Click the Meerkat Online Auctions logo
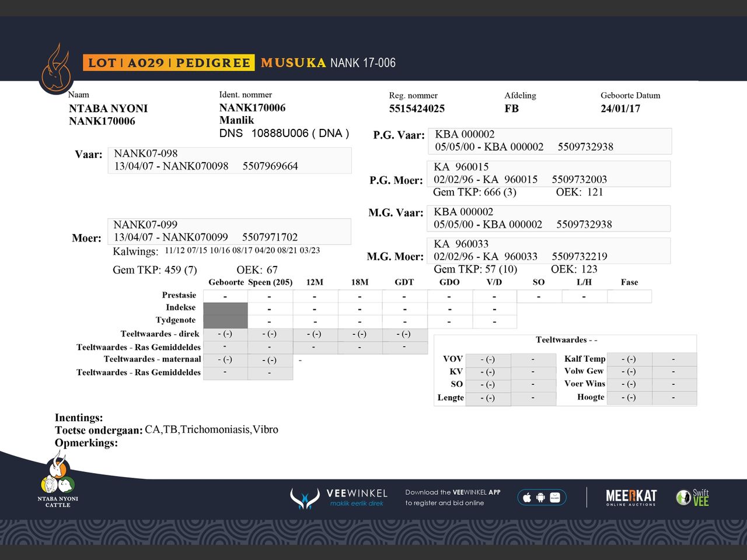The height and width of the screenshot is (560, 747). pos(631,498)
